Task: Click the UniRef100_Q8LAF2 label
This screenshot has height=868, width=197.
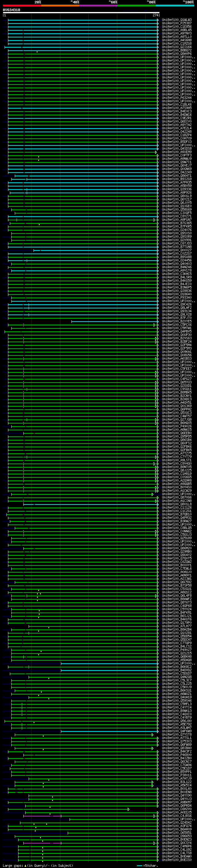Action: (176, 308)
